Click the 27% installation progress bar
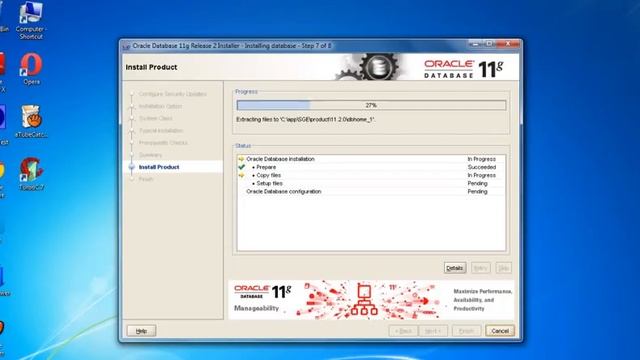Screen dimensions: 640x360 371,105
